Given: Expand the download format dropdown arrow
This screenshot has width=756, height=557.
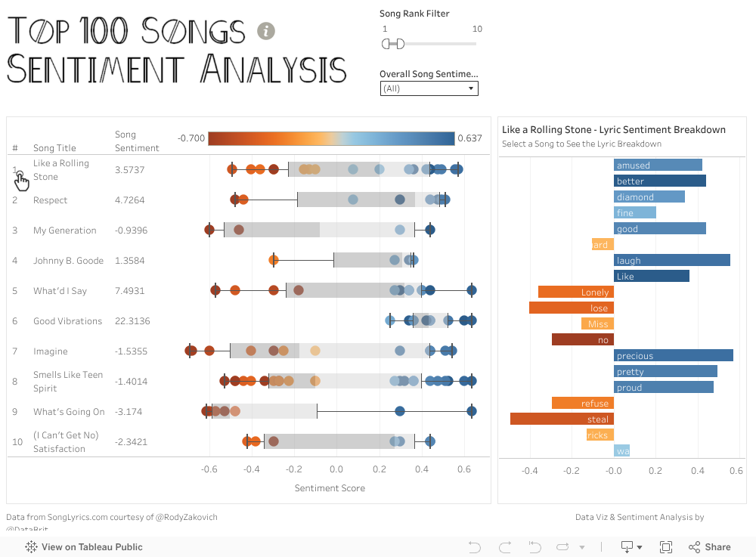Looking at the screenshot, I should (x=640, y=546).
